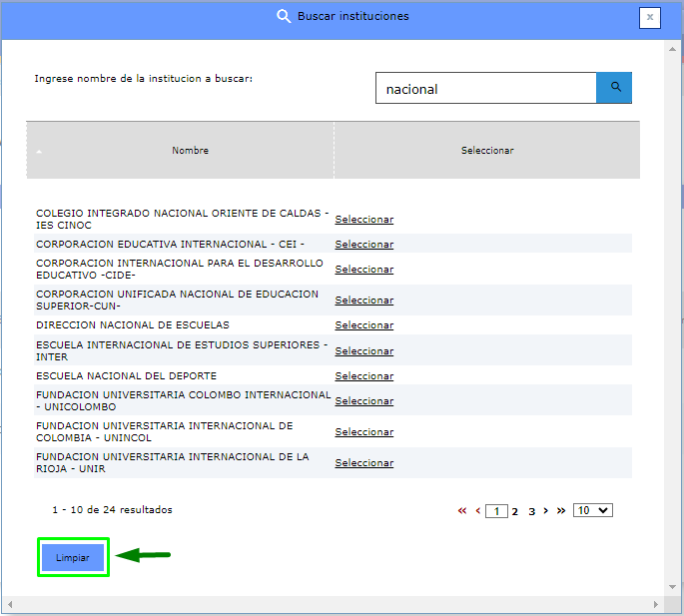
Task: Go to the first results page
Action: click(462, 510)
